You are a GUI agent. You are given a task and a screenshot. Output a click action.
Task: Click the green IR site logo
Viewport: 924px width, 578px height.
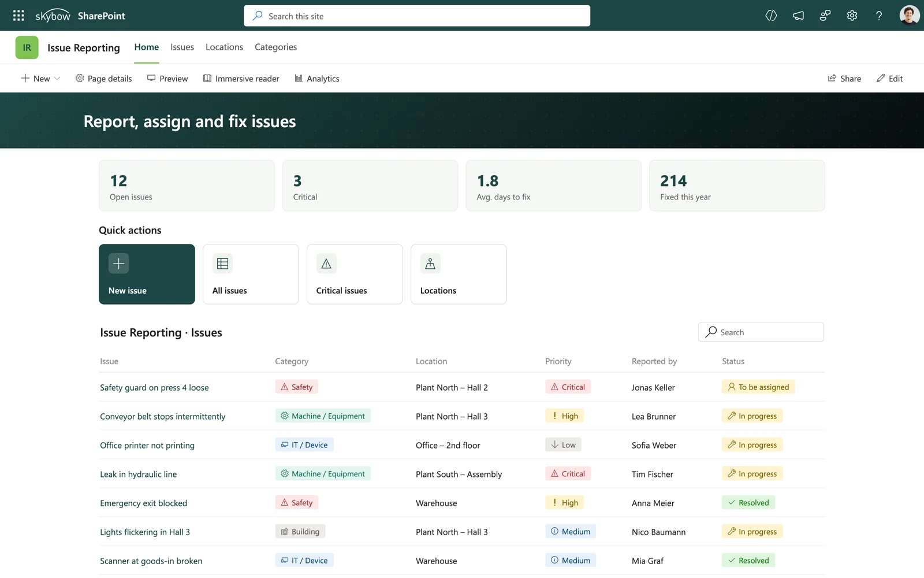pyautogui.click(x=27, y=47)
